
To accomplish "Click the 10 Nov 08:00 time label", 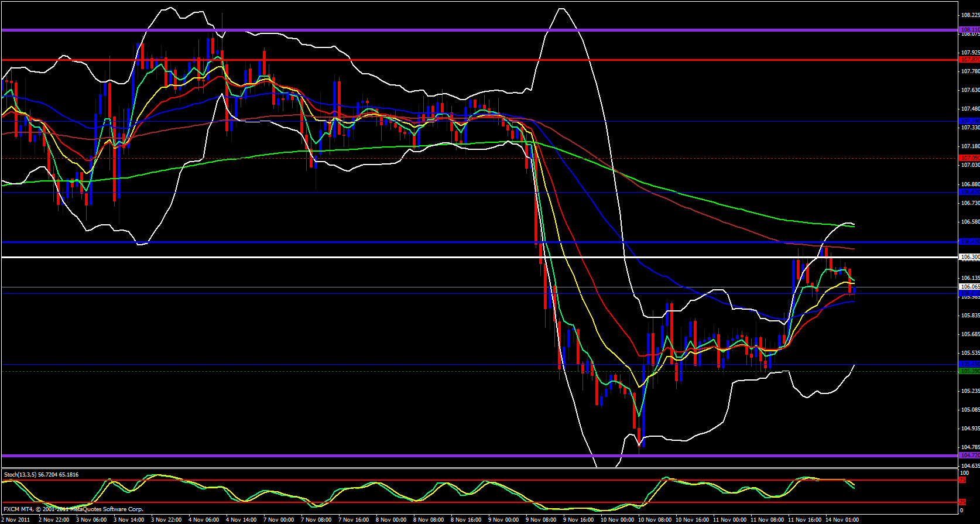I will click(x=654, y=520).
